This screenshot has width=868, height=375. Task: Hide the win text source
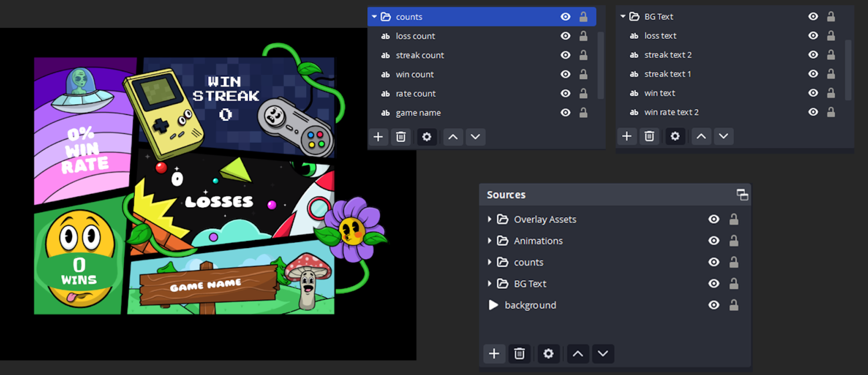click(x=813, y=93)
